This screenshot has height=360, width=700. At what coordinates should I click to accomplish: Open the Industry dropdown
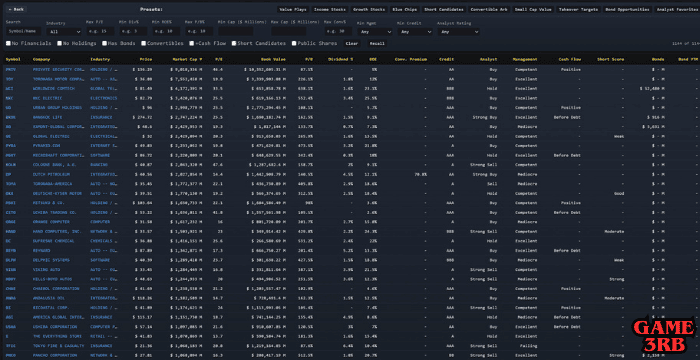pos(64,32)
